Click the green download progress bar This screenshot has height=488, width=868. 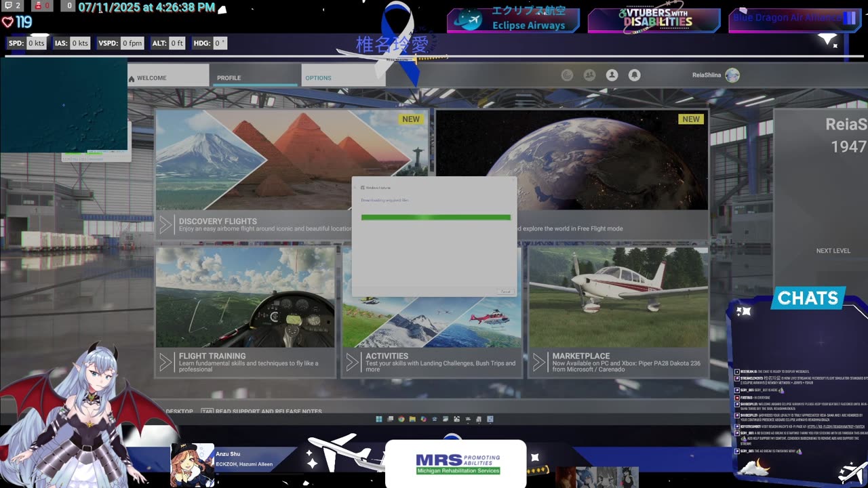coord(436,218)
